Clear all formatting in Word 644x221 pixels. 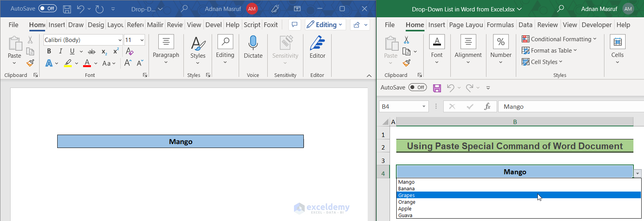coord(129,51)
